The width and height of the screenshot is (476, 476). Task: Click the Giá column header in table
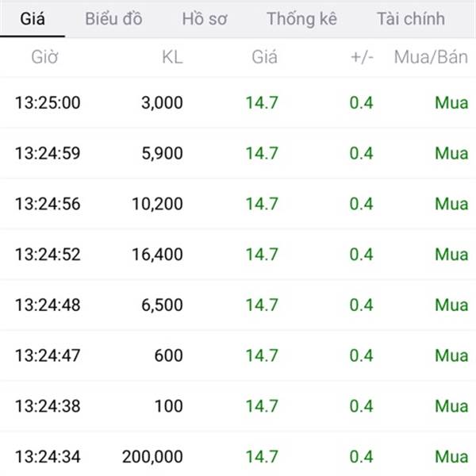[264, 57]
